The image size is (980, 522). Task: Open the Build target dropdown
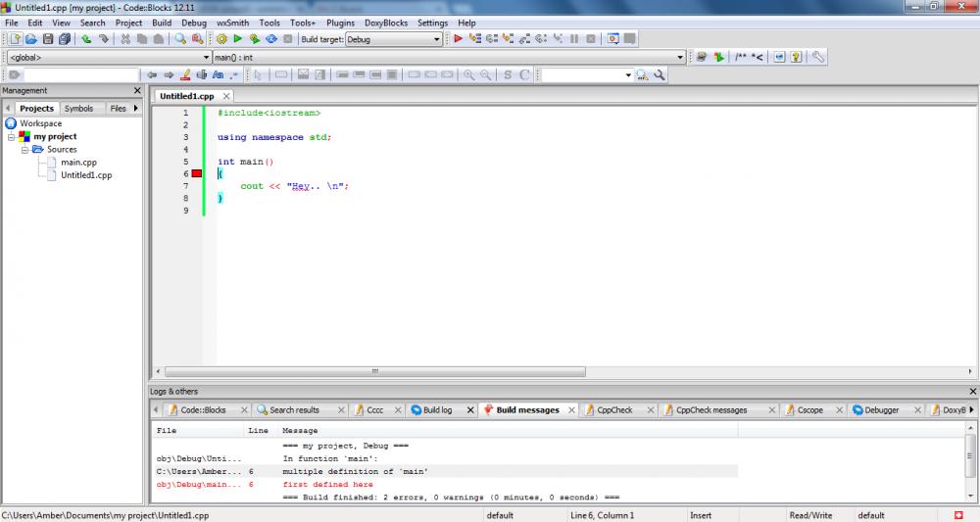coord(437,39)
